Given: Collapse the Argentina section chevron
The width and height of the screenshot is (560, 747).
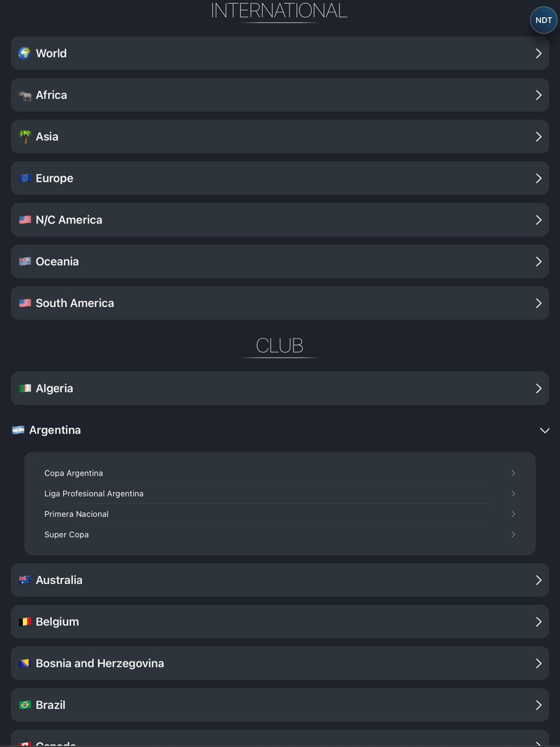Looking at the screenshot, I should 544,430.
